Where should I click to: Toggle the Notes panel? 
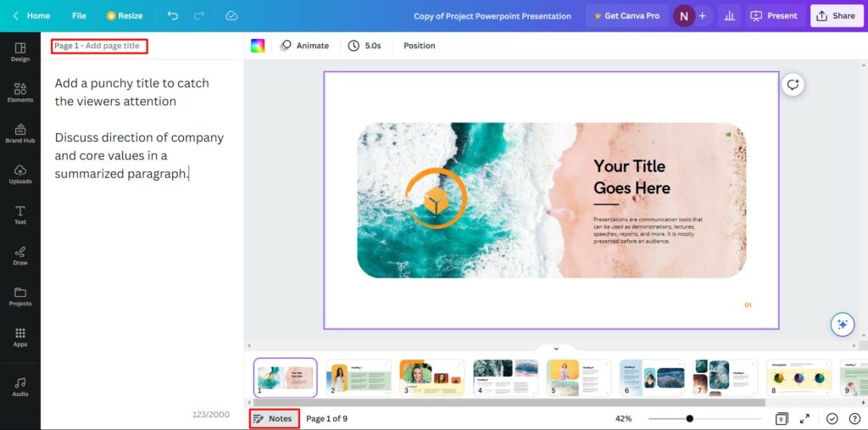274,418
